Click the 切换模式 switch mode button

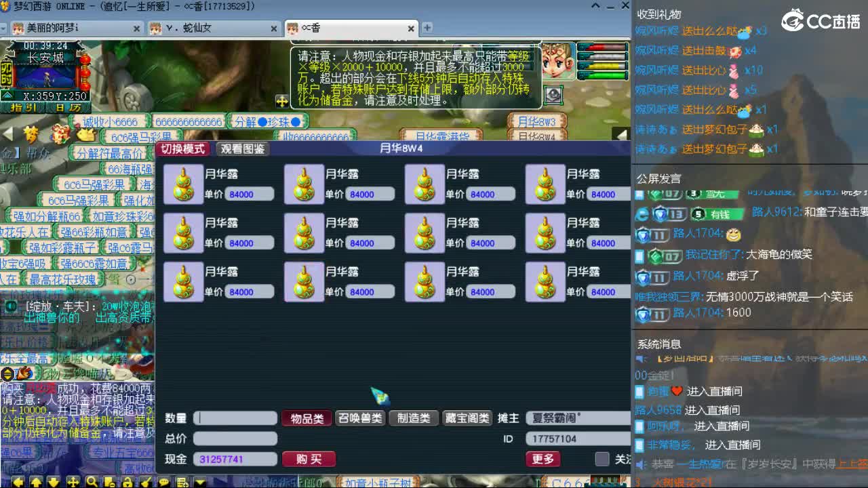point(183,149)
